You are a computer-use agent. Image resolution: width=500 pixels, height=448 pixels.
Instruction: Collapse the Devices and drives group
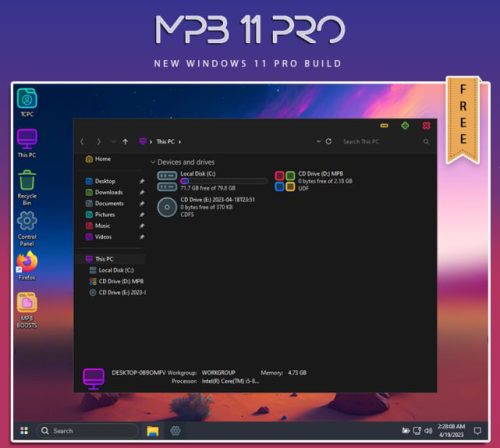click(x=153, y=162)
